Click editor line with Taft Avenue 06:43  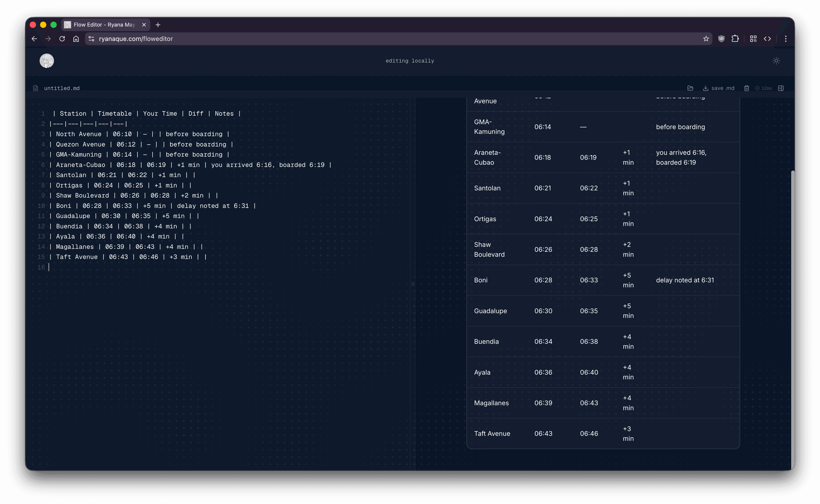point(128,257)
